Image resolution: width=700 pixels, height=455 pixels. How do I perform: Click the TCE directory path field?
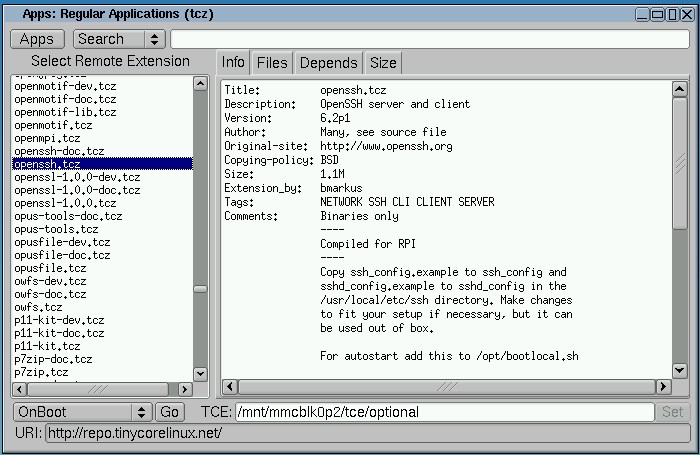(444, 412)
